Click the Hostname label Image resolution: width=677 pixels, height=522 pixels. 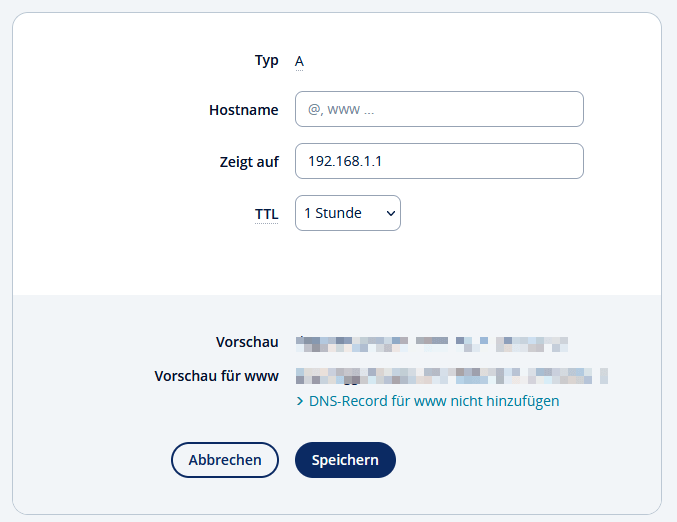(243, 110)
